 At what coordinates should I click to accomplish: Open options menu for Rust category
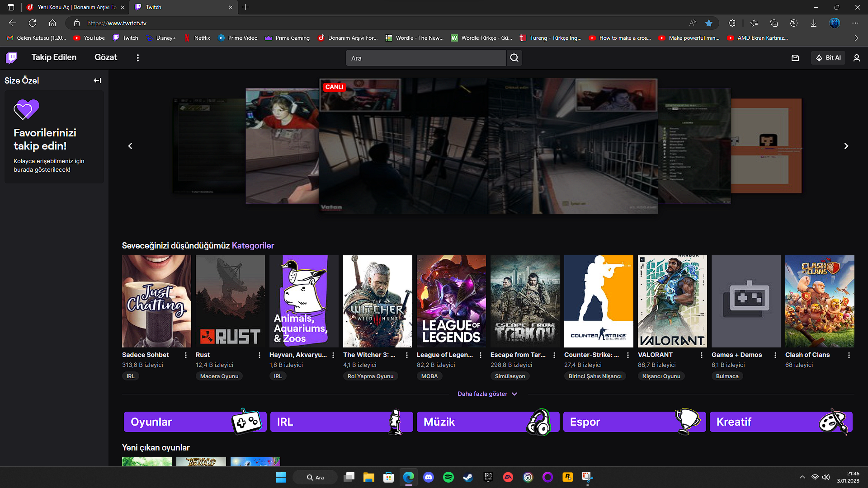259,355
